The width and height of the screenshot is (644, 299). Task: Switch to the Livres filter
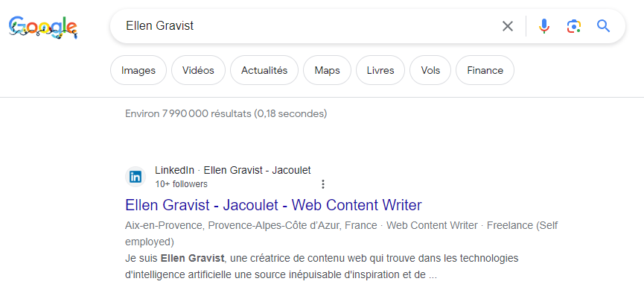click(380, 70)
